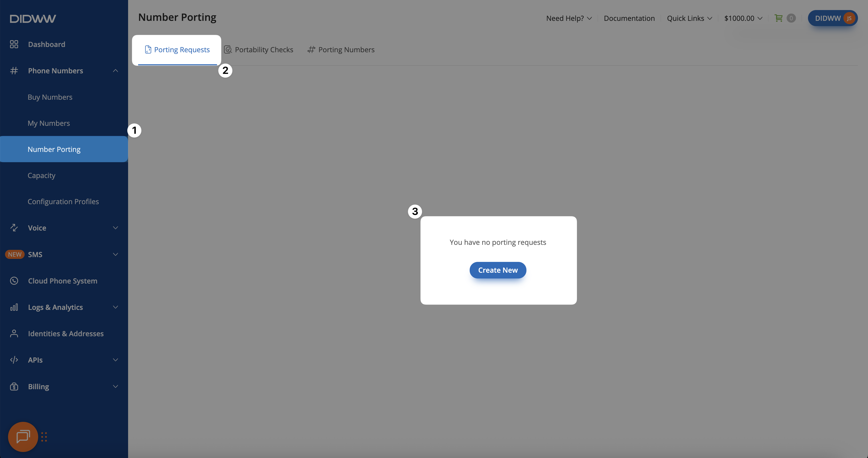Select My Numbers in the sidebar
Image resolution: width=868 pixels, height=458 pixels.
(49, 123)
